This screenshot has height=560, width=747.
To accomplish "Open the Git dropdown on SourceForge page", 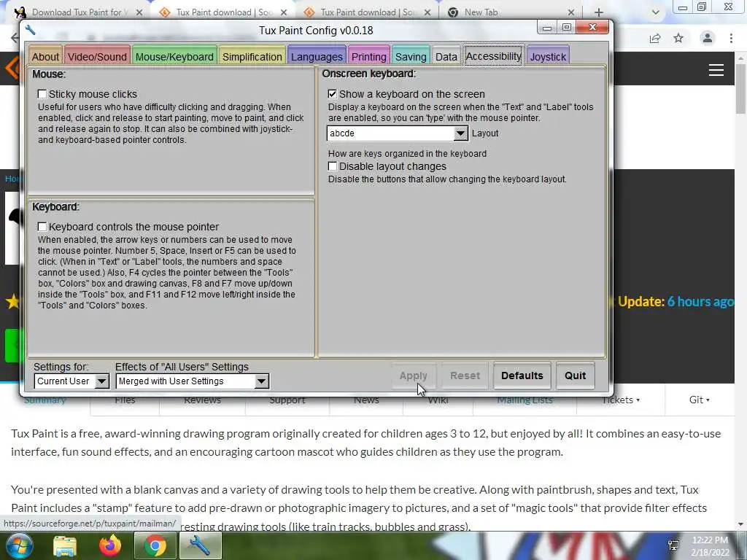I will coord(700,400).
